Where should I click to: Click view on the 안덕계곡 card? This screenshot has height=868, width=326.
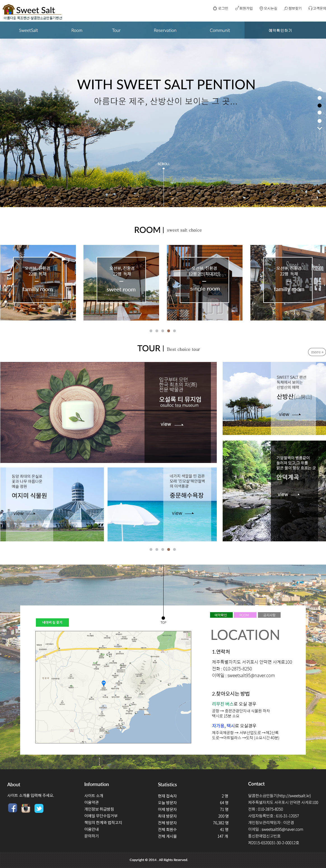pos(288,495)
